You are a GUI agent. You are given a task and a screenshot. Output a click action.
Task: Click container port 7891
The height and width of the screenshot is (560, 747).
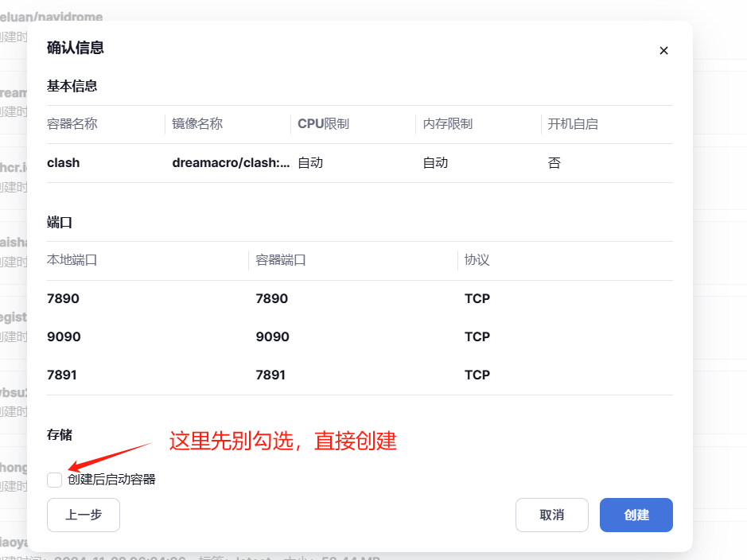click(x=270, y=375)
